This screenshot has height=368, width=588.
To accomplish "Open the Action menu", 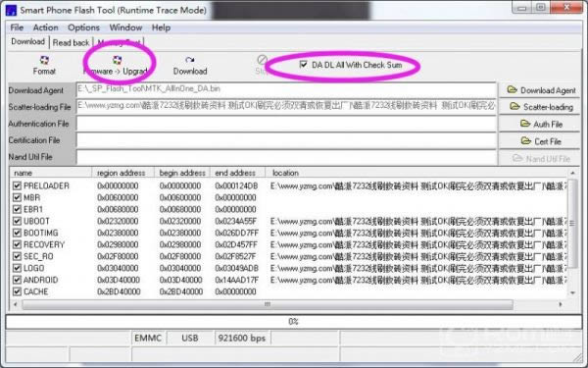I will pyautogui.click(x=46, y=27).
